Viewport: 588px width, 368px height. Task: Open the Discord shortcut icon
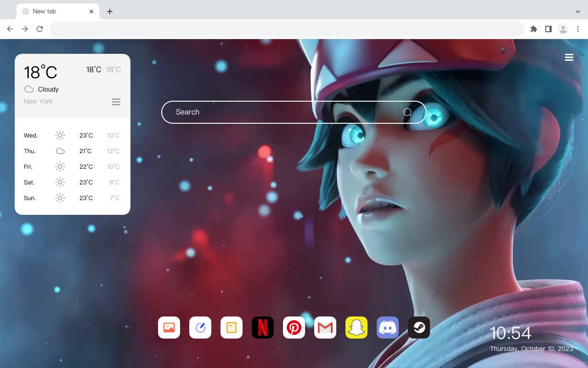[388, 328]
